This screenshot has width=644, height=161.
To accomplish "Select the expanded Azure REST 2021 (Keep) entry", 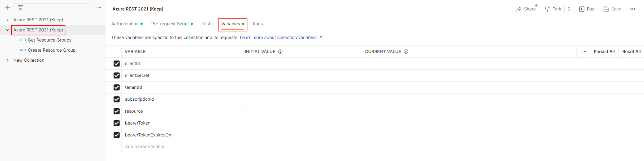I will click(x=38, y=30).
